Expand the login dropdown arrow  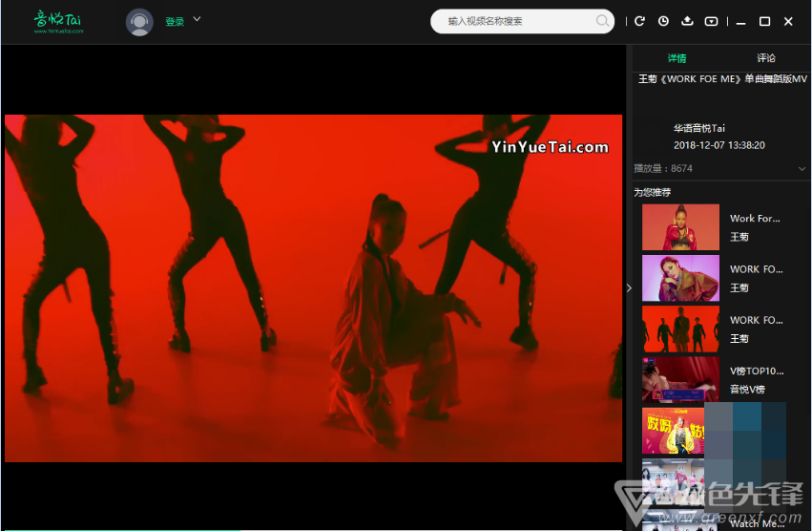coord(198,19)
